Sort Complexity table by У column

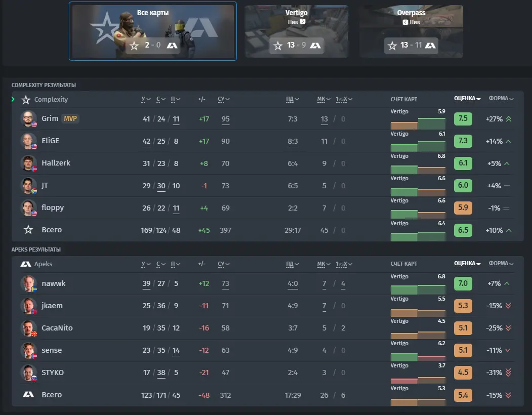[146, 99]
